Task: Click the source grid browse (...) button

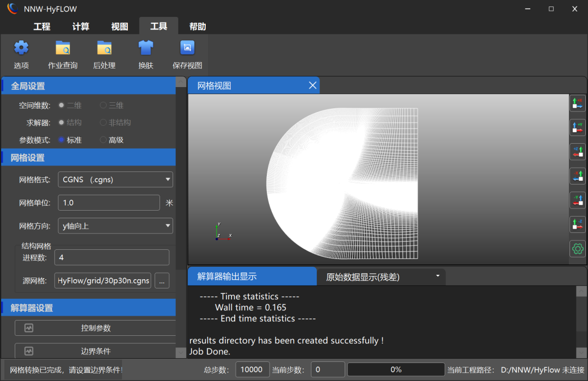Action: [162, 280]
